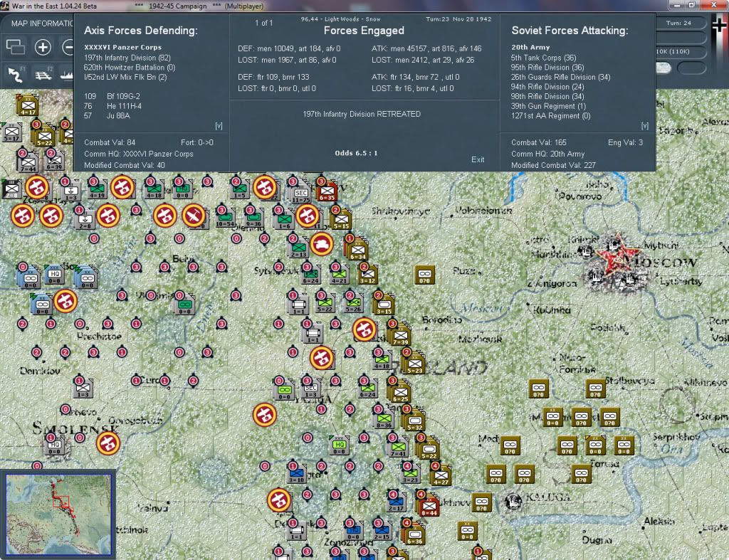Click the 620th Howitzer Battalion (0) entry
The image size is (729, 560).
click(130, 68)
